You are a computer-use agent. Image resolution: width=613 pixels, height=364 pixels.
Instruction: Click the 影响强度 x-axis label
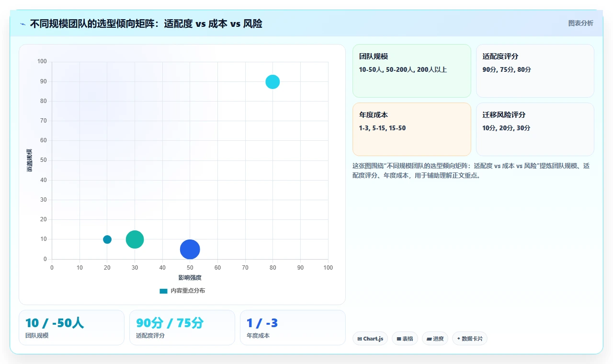point(190,278)
